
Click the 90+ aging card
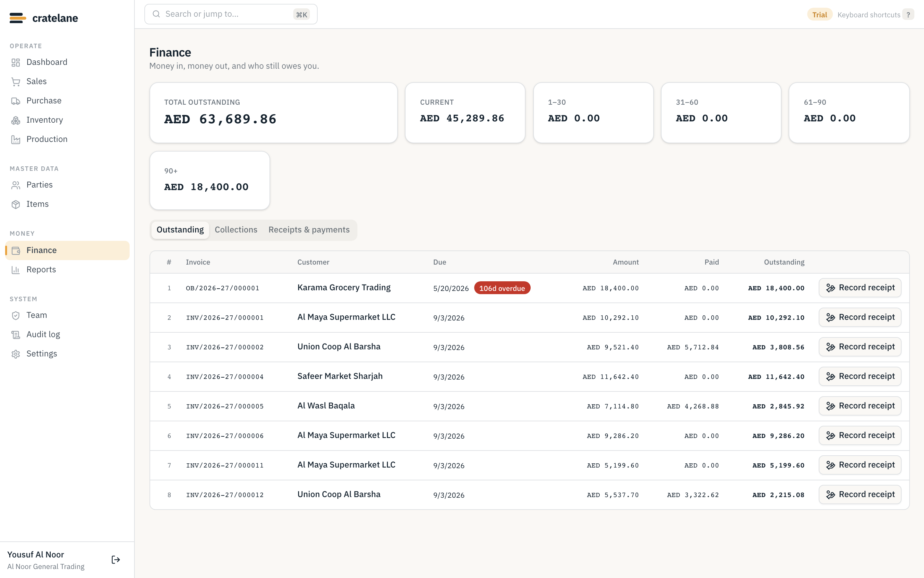click(210, 180)
